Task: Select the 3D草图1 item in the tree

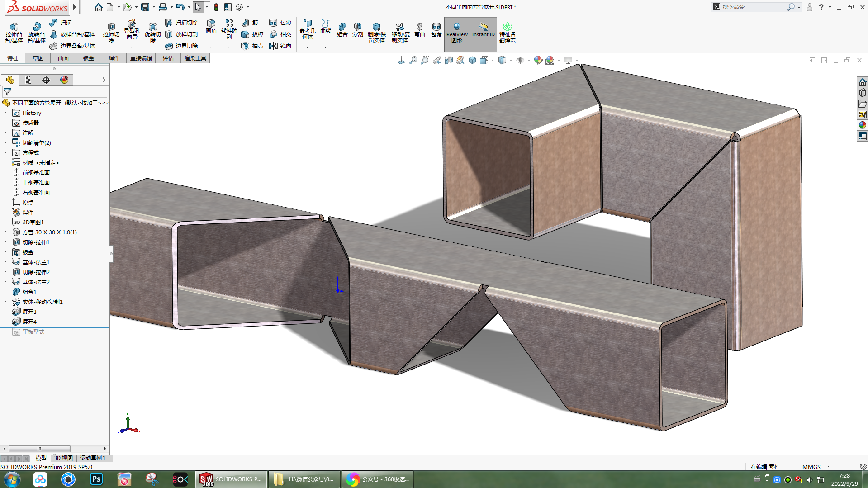Action: (33, 222)
